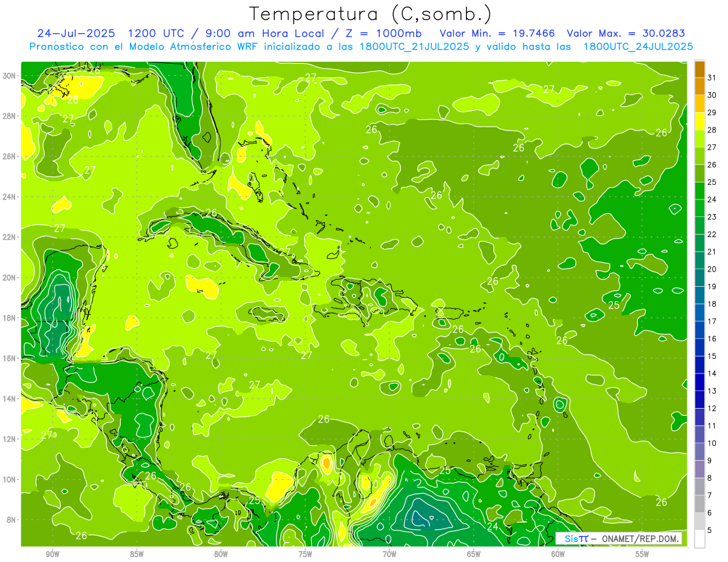Click the "18" label on the color scale
The height and width of the screenshot is (562, 728).
pos(712,304)
